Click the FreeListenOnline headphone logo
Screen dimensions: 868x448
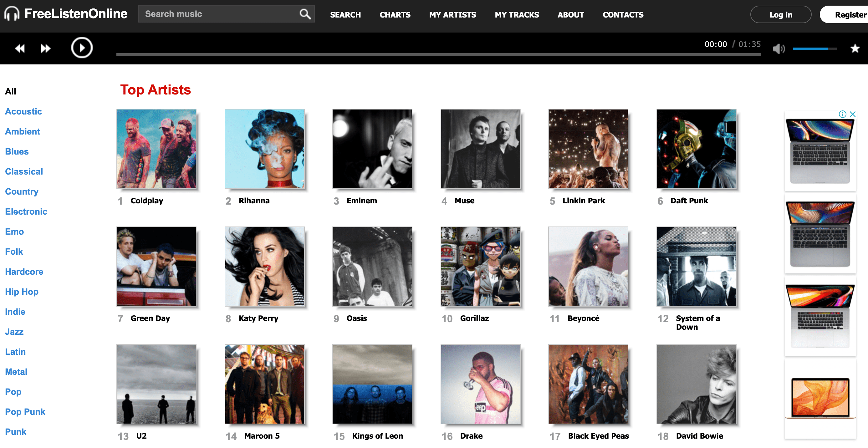12,14
